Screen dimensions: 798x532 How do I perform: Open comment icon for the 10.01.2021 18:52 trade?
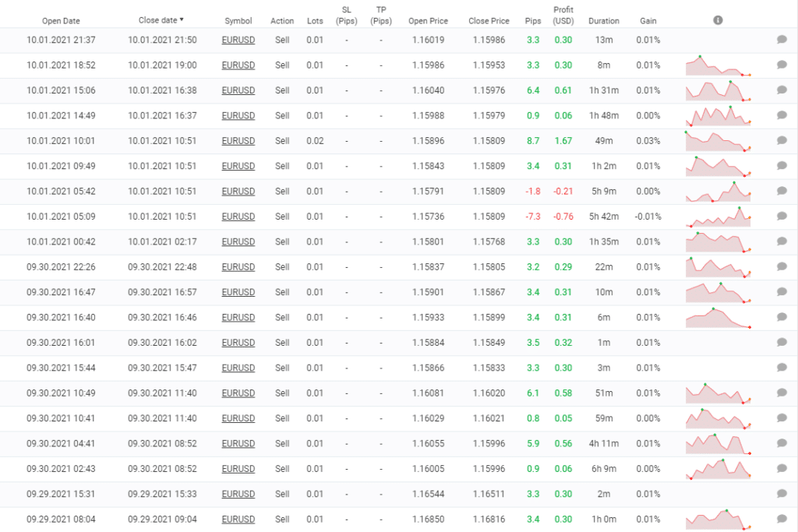(782, 65)
